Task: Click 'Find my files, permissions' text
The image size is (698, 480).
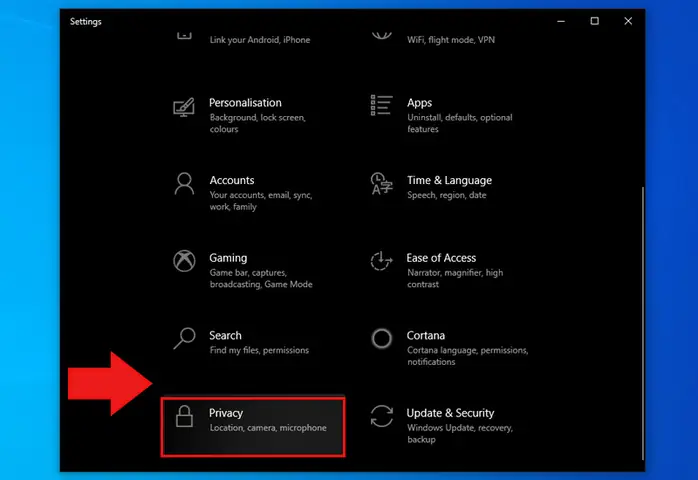Action: coord(259,350)
